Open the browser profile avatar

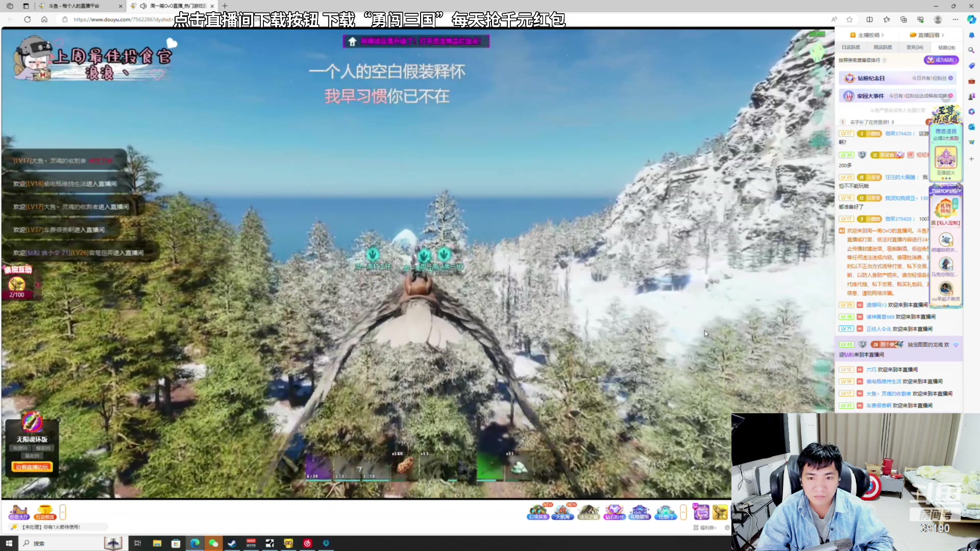pyautogui.click(x=938, y=19)
